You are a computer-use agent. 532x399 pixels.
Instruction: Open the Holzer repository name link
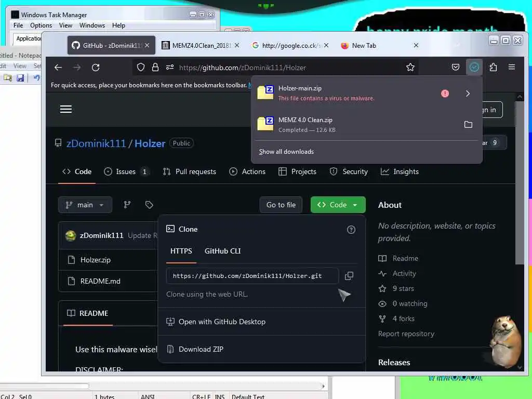pos(150,143)
